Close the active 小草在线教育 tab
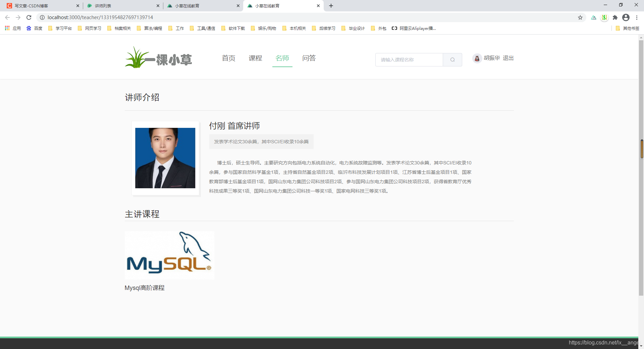The width and height of the screenshot is (644, 349). 318,6
